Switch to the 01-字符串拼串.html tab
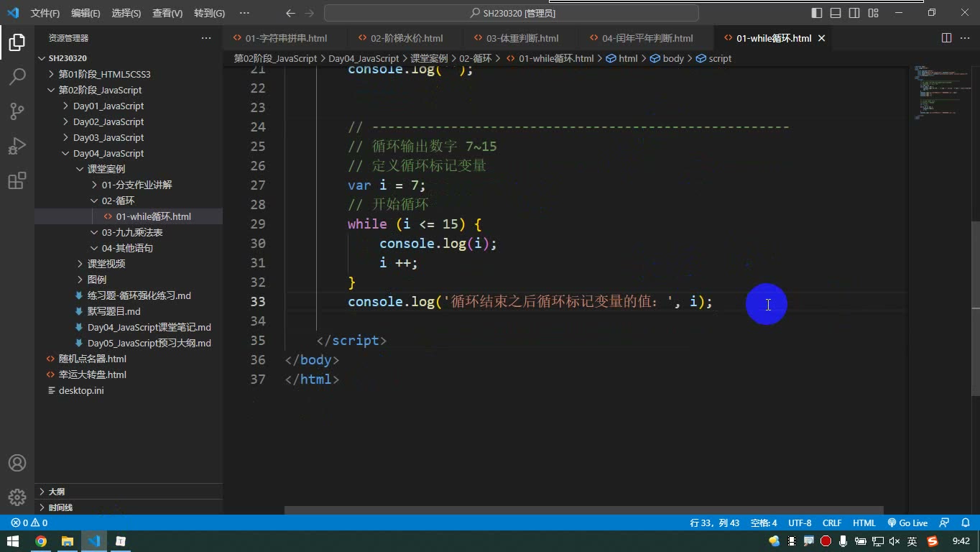Image resolution: width=980 pixels, height=552 pixels. pyautogui.click(x=285, y=38)
